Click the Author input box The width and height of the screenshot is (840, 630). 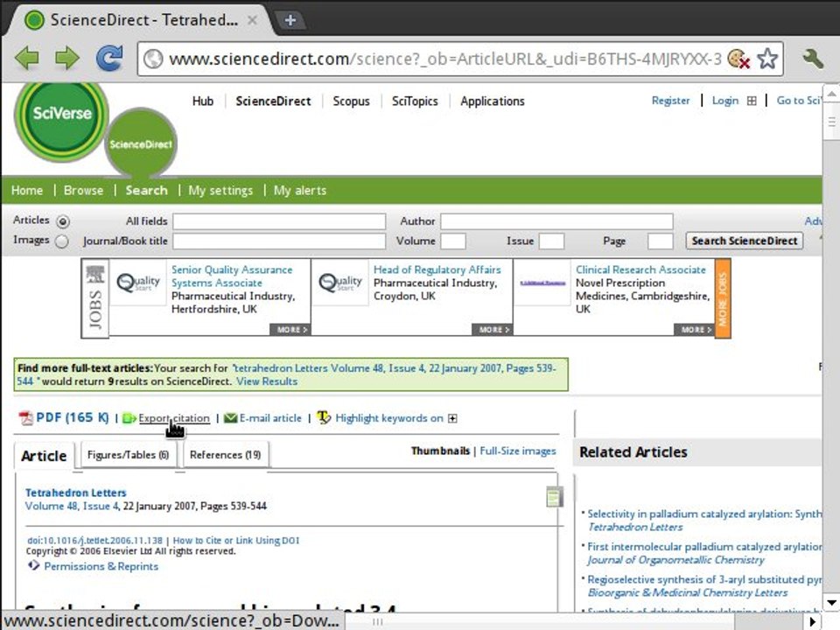point(556,221)
